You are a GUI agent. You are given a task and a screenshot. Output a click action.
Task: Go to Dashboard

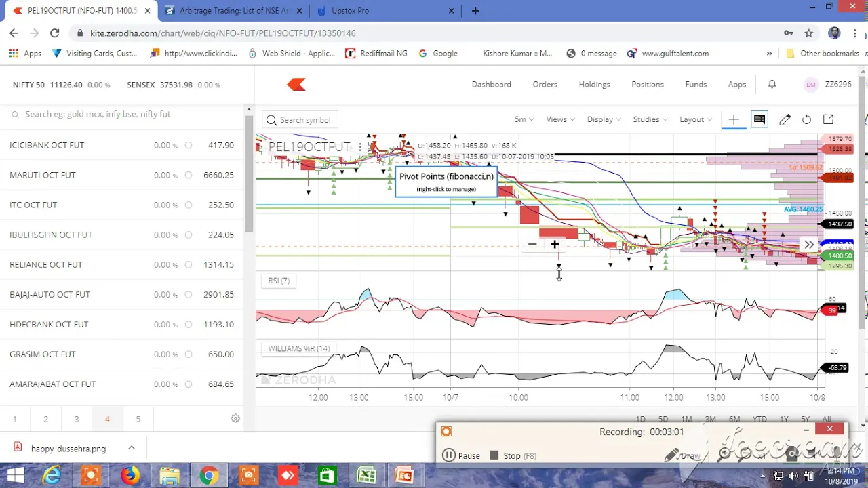click(492, 84)
